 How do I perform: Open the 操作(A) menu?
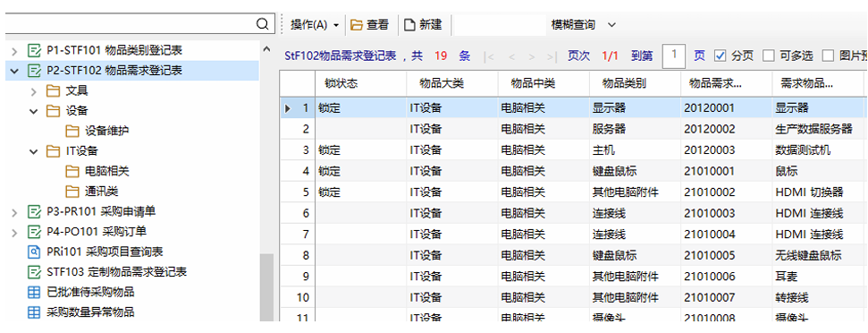pyautogui.click(x=315, y=25)
